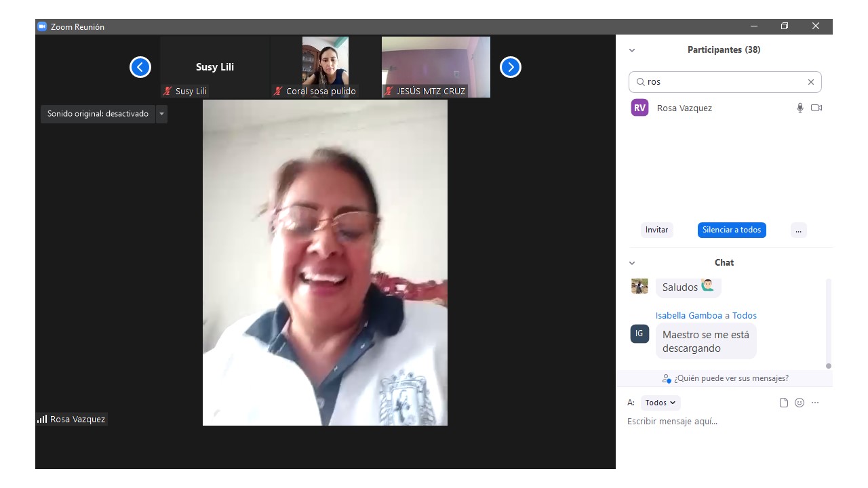
Task: Open participants more options ellipsis button
Action: click(x=798, y=230)
